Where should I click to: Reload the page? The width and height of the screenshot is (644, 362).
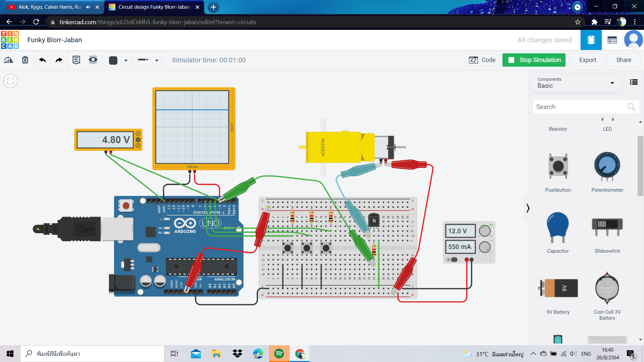point(36,22)
